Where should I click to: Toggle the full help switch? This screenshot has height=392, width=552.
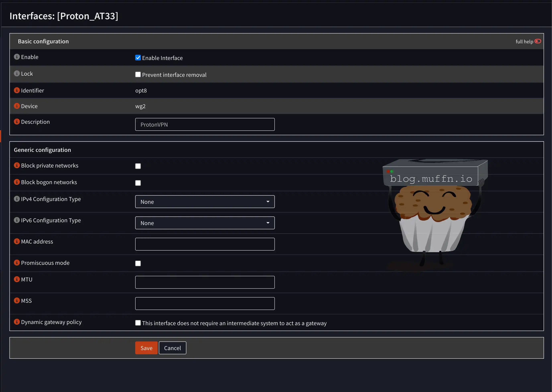pos(538,41)
